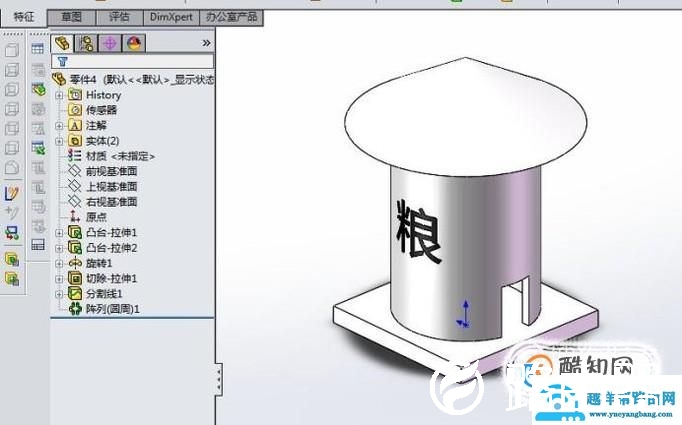Expand the 分割线1 feature node
This screenshot has height=425, width=682.
(x=59, y=294)
